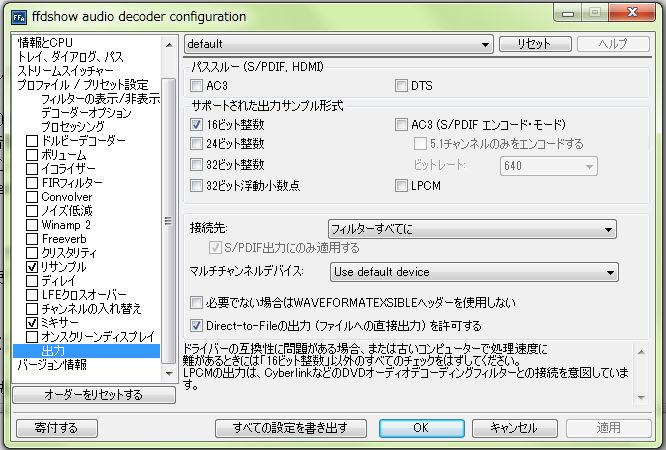Image resolution: width=666 pixels, height=450 pixels.
Task: Open プロセッシング page
Action: click(x=73, y=127)
